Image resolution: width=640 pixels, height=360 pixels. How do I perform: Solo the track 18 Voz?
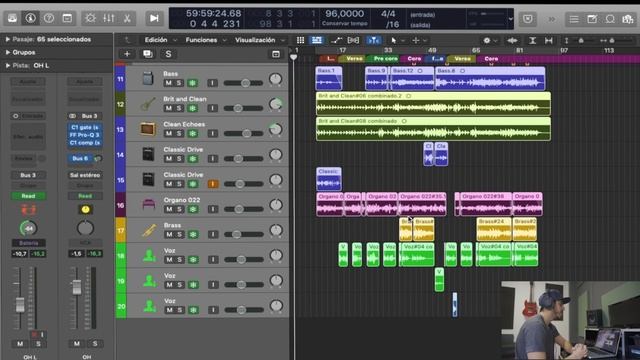(179, 260)
